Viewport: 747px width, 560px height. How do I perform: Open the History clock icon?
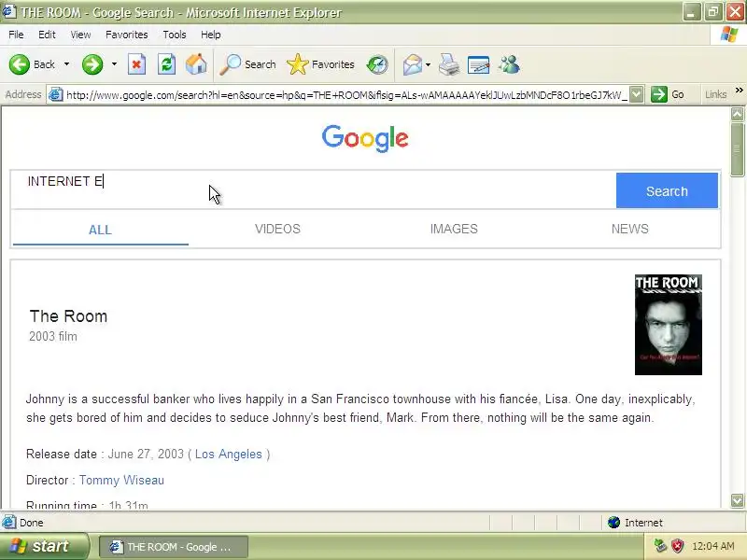377,64
